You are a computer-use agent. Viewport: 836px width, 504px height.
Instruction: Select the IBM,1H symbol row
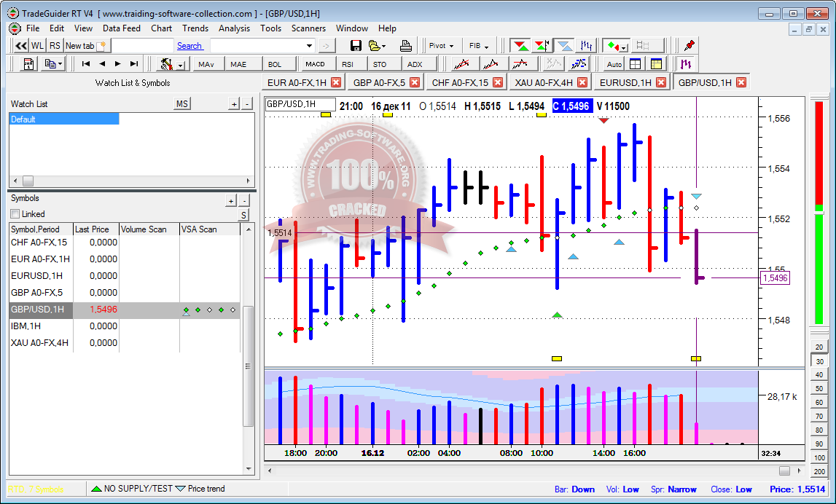[40, 326]
